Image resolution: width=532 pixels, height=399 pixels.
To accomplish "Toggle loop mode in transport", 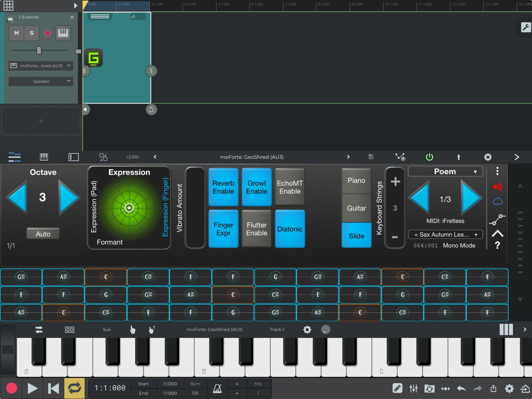I will pyautogui.click(x=74, y=388).
